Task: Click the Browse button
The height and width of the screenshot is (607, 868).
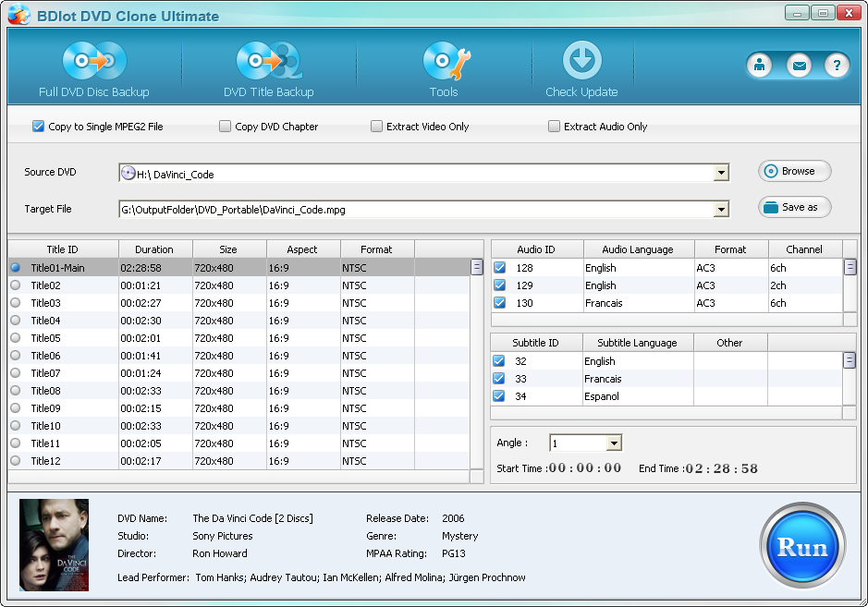Action: (x=794, y=171)
